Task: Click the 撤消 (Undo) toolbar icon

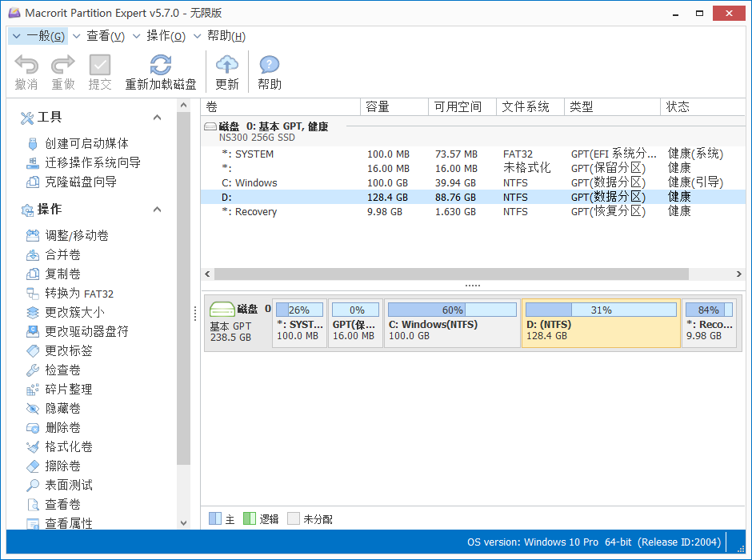Action: 26,70
